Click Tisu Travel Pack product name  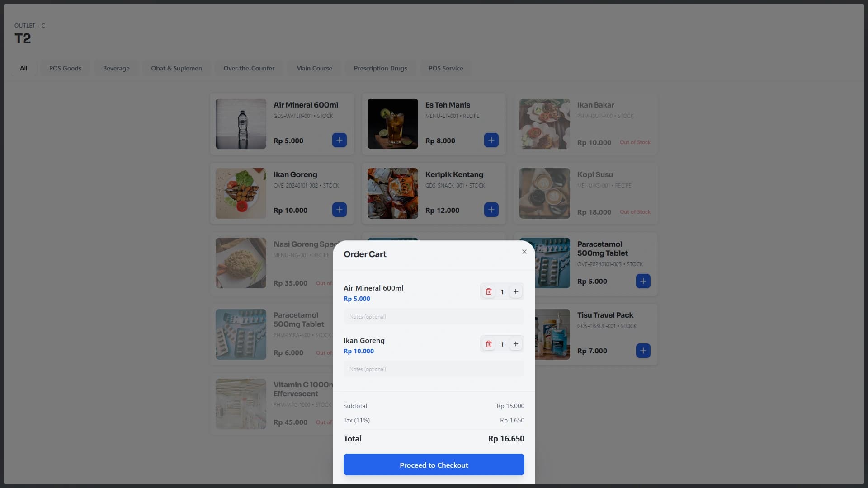pos(605,315)
